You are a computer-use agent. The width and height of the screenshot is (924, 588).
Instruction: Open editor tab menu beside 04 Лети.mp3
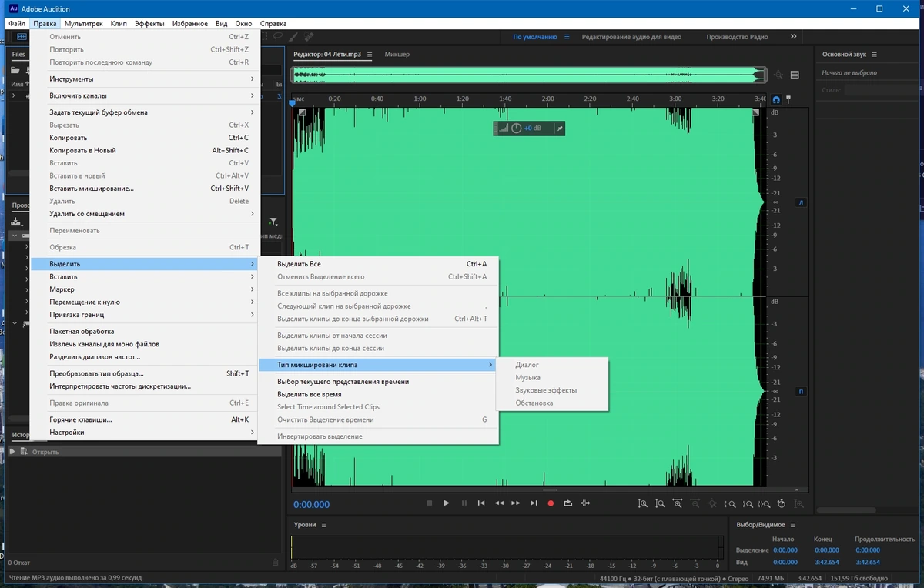click(x=370, y=55)
